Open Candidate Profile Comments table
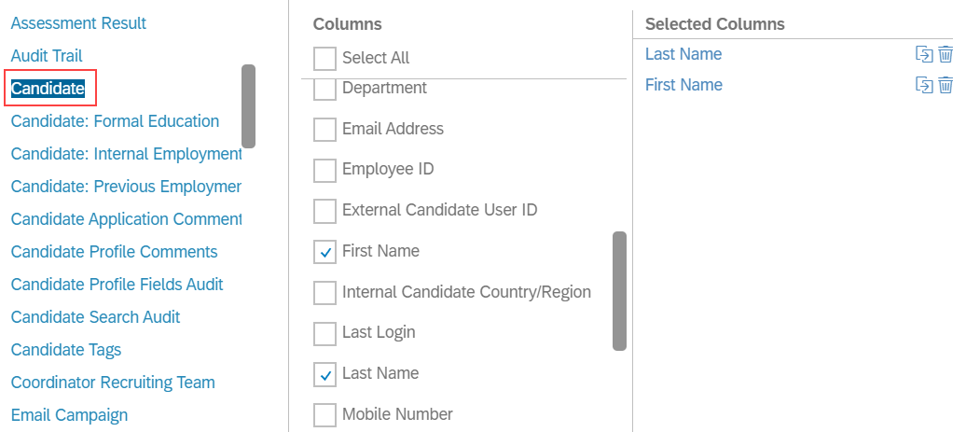 [115, 252]
